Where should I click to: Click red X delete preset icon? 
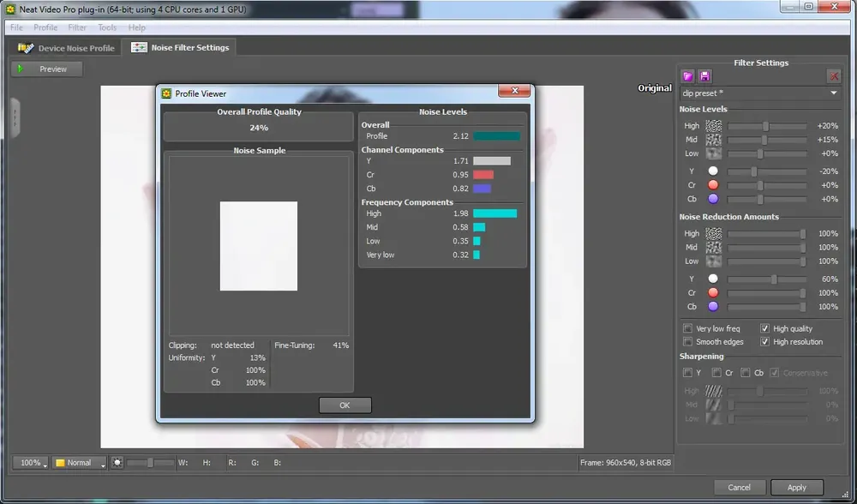coord(834,76)
